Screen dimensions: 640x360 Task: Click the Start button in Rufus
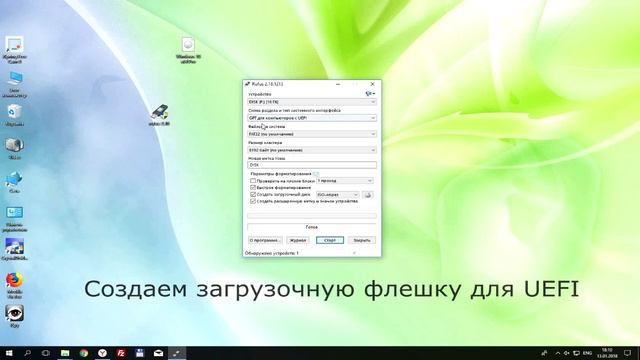330,240
